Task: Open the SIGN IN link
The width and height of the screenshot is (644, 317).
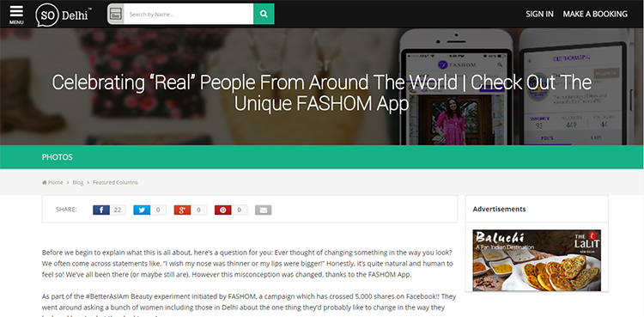Action: coord(539,14)
